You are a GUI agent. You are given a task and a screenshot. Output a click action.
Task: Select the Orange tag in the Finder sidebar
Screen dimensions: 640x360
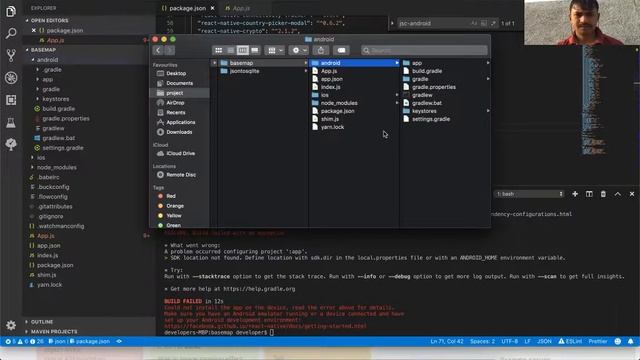(175, 206)
